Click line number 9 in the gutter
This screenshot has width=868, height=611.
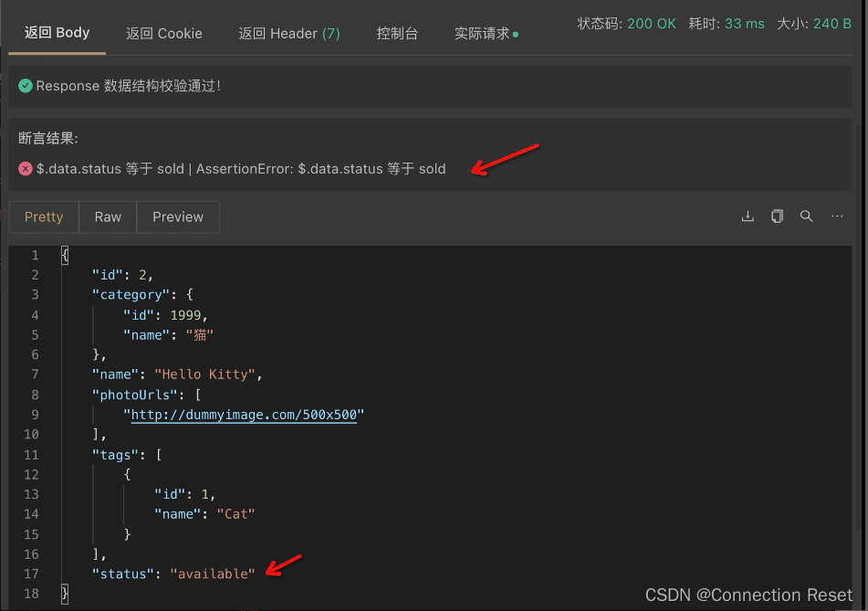[35, 415]
